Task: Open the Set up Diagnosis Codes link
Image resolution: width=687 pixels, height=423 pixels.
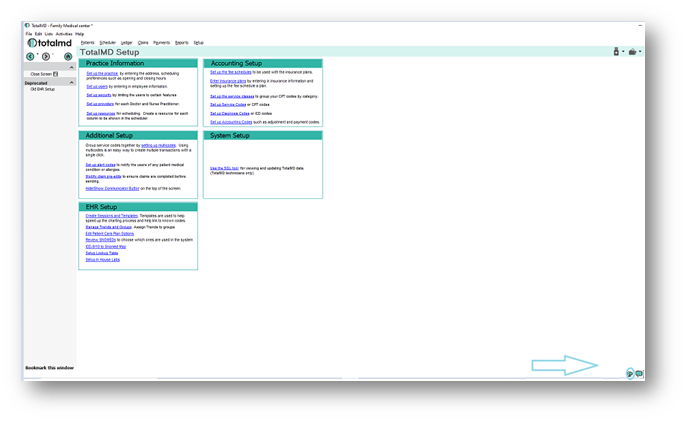Action: [230, 114]
